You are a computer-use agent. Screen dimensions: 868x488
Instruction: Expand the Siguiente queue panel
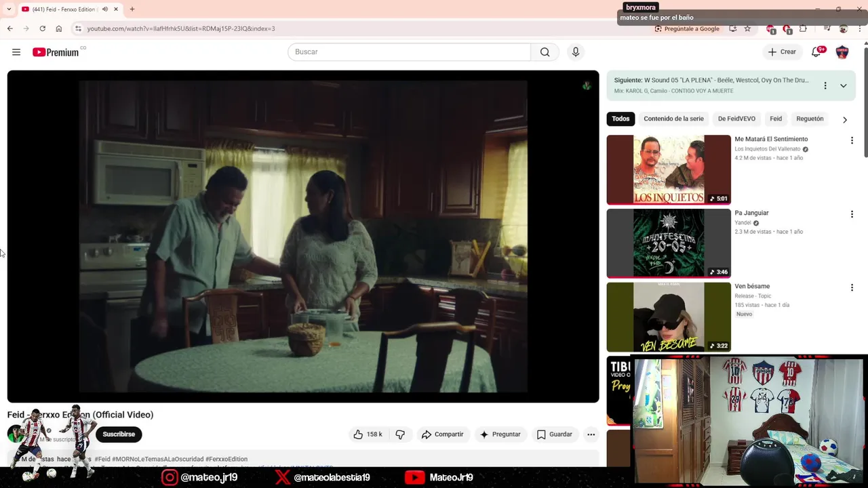tap(843, 85)
